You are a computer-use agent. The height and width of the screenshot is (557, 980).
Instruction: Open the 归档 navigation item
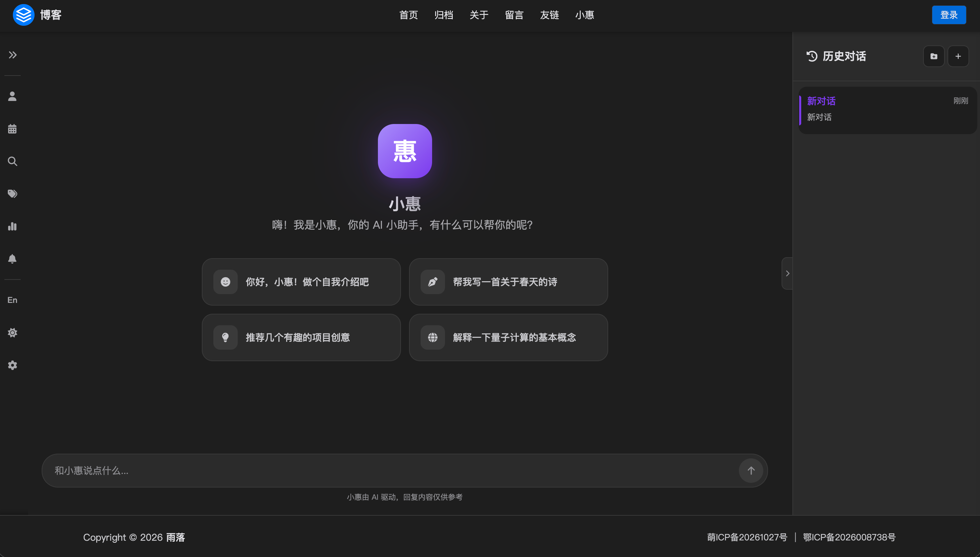pos(443,15)
